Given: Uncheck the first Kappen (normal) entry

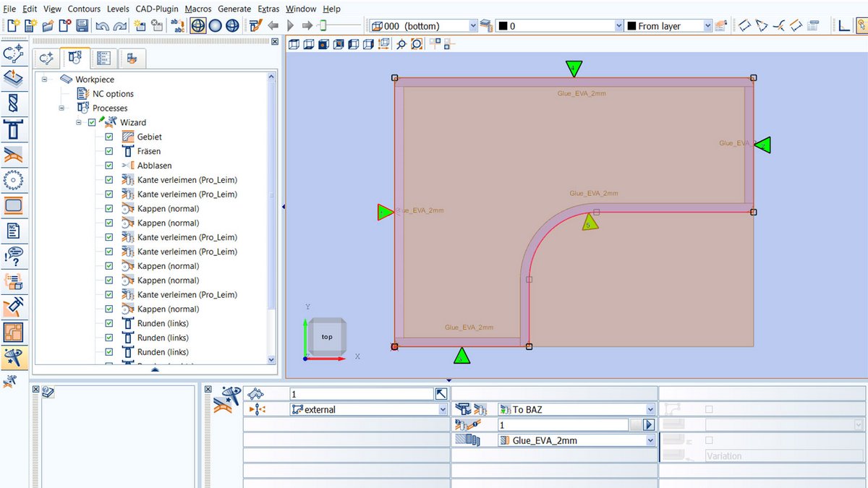Looking at the screenshot, I should [x=109, y=208].
